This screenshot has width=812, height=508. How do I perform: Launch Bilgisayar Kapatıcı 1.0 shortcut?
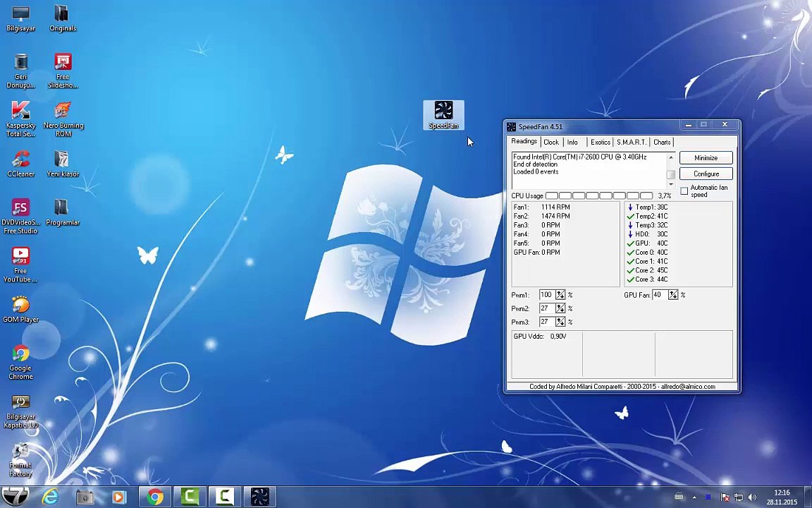pyautogui.click(x=20, y=411)
